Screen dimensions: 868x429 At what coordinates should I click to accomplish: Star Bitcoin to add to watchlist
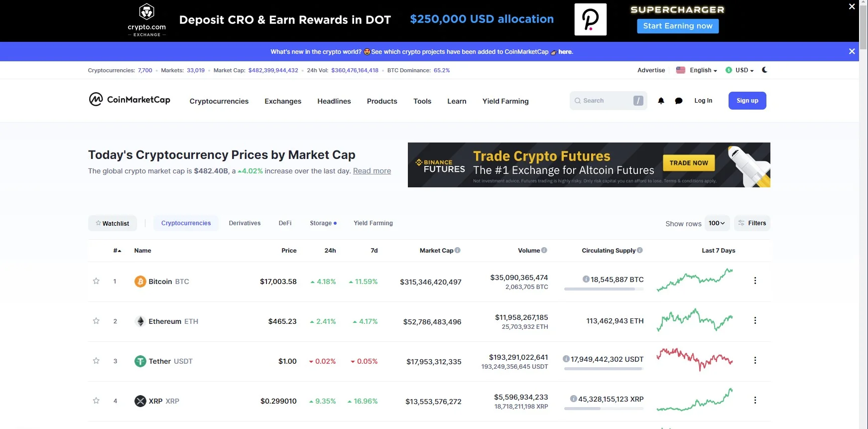[96, 281]
